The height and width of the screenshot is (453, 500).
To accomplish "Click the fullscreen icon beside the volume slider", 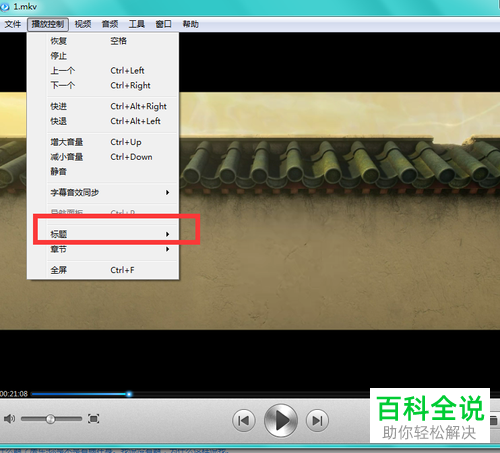I will 93,419.
